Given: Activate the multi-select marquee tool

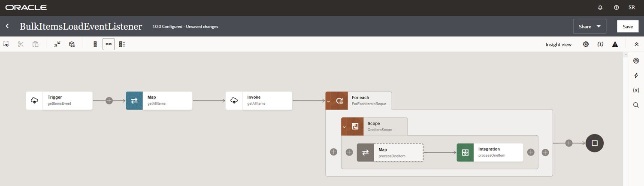Looking at the screenshot, I should (x=6, y=44).
